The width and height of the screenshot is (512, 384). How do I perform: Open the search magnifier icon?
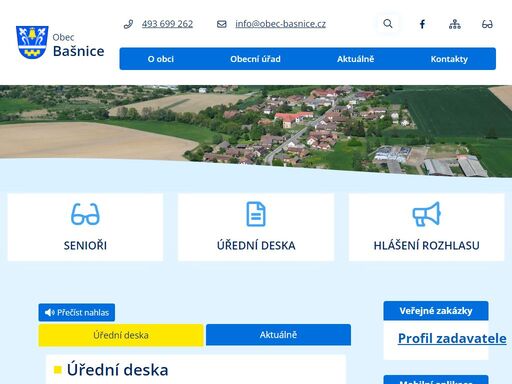click(388, 24)
